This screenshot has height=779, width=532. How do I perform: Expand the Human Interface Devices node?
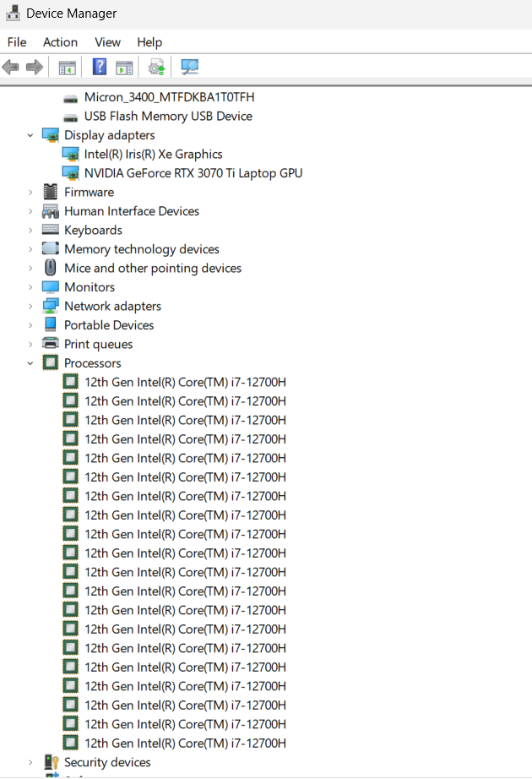click(30, 211)
